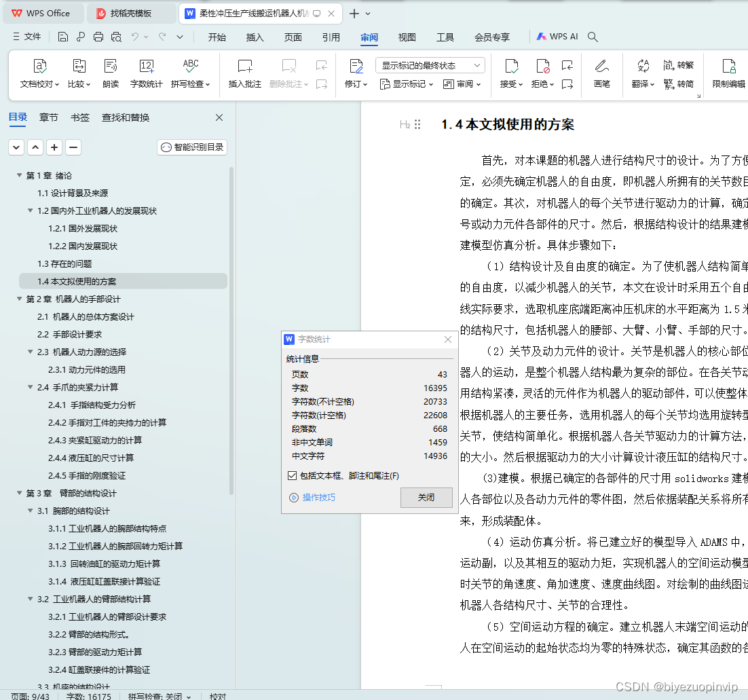Open the 找稻壳模板 tab
Screen dimensions: 748x700
(x=130, y=14)
